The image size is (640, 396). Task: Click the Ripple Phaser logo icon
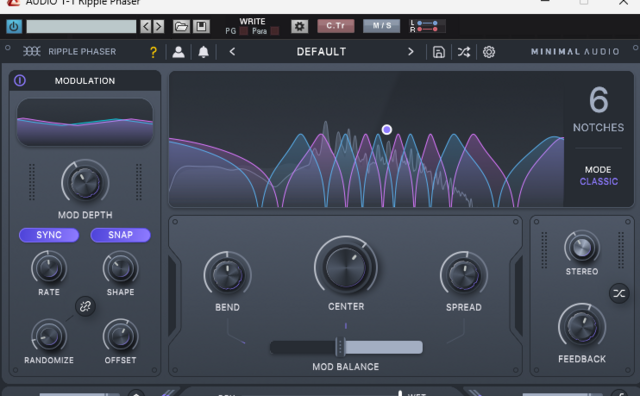[x=31, y=51]
